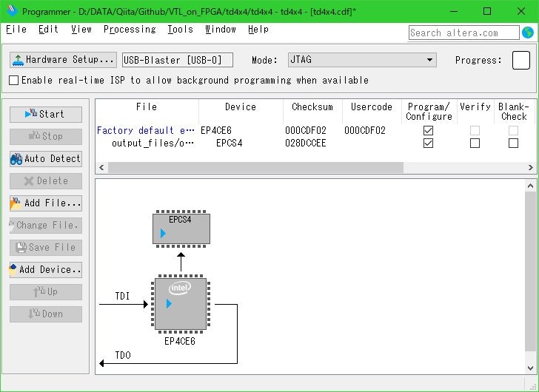Click the Down button
The height and width of the screenshot is (392, 539).
tap(46, 314)
